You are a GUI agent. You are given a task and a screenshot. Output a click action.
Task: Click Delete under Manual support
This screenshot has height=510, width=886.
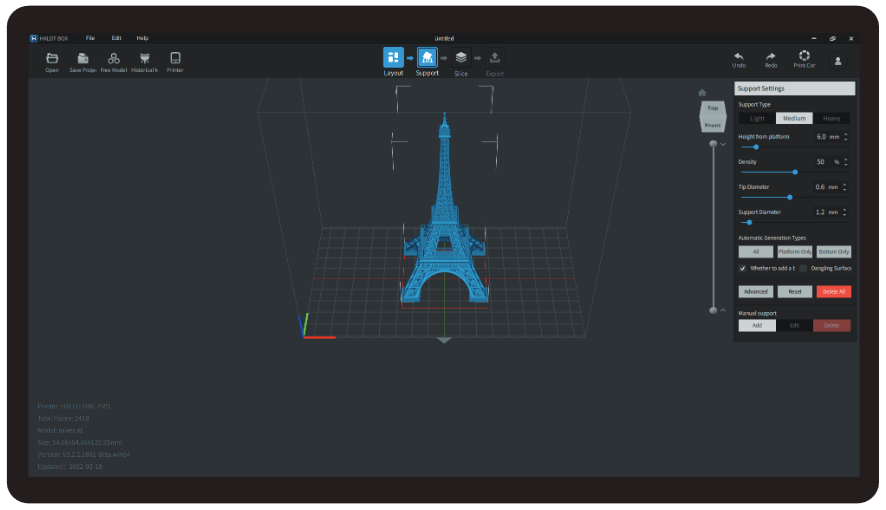click(x=831, y=326)
